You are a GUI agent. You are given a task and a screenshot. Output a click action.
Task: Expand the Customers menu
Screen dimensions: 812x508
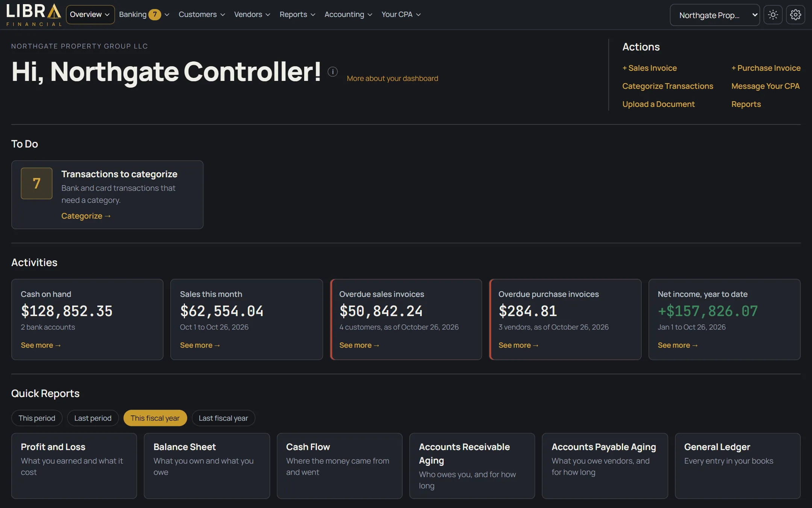202,14
